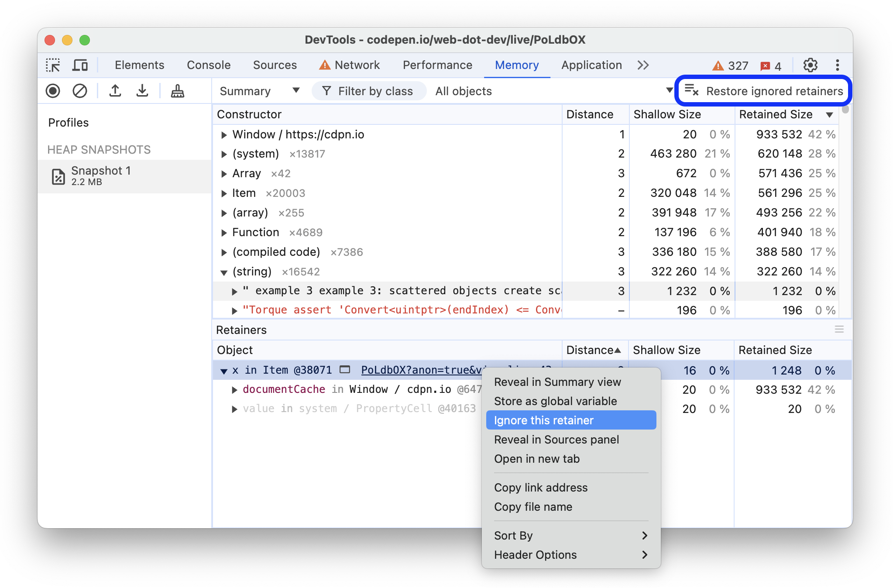Screen dimensions: 893x588
Task: Select Reveal in Summary view option
Action: 557,382
